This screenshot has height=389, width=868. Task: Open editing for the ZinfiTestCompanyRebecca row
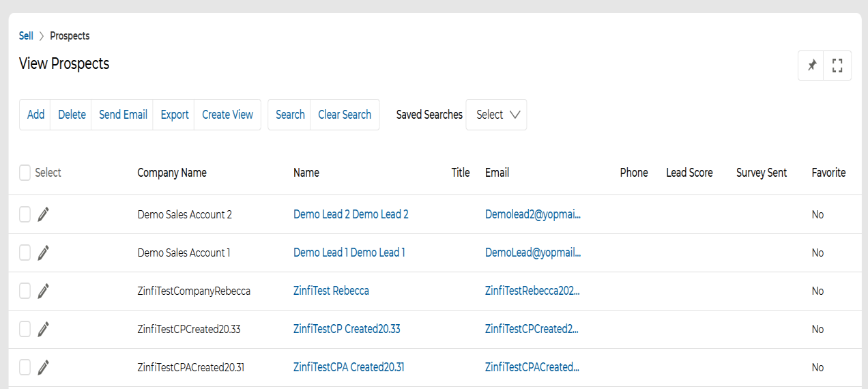43,291
